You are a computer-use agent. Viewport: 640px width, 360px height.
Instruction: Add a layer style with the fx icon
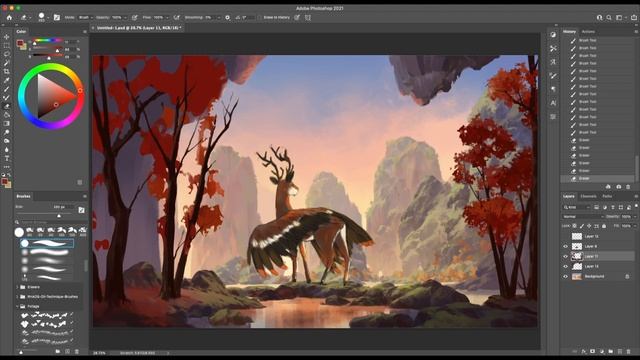point(584,351)
